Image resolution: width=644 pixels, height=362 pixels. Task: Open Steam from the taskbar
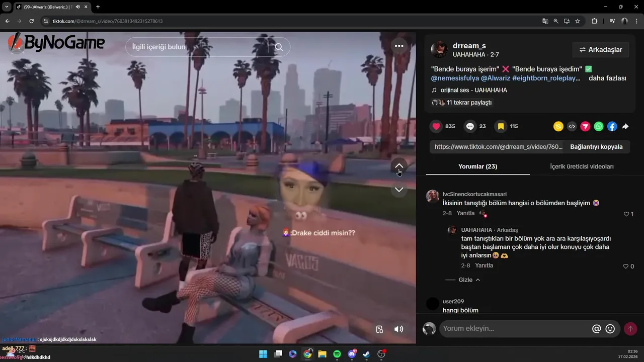pyautogui.click(x=367, y=354)
